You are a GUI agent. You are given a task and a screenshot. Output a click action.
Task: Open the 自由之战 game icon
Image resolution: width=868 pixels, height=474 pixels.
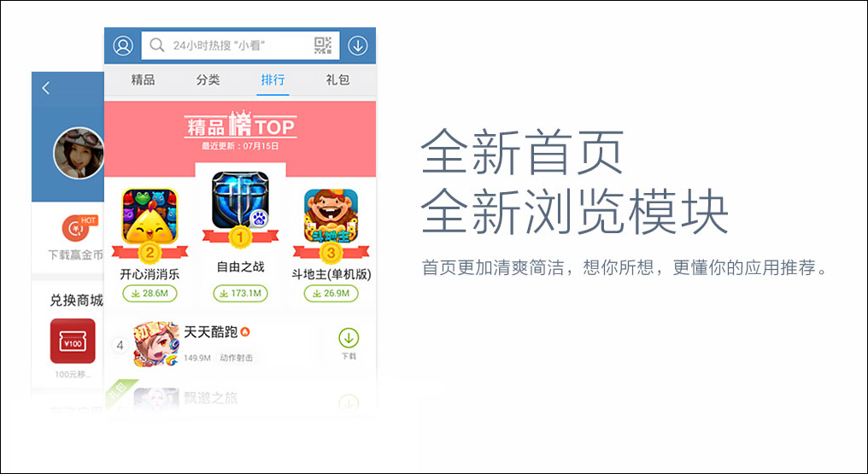click(240, 200)
